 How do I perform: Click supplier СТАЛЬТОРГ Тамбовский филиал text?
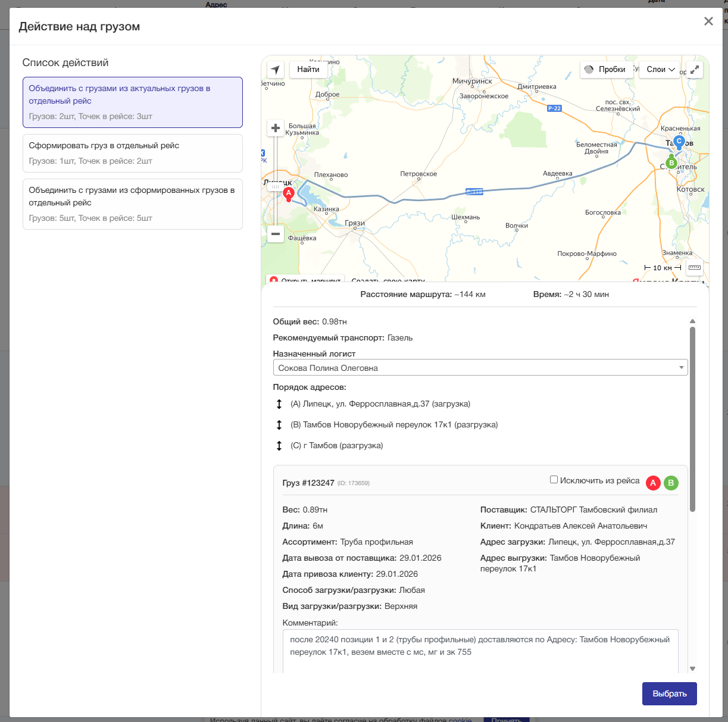pyautogui.click(x=568, y=510)
